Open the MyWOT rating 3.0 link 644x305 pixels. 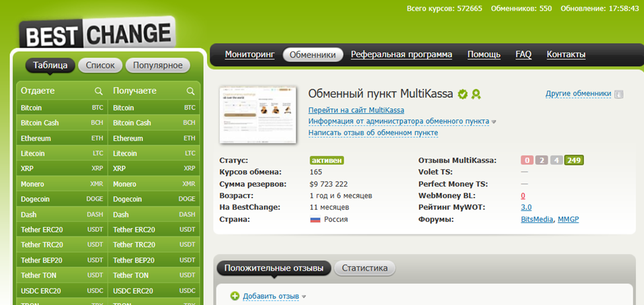(x=526, y=207)
